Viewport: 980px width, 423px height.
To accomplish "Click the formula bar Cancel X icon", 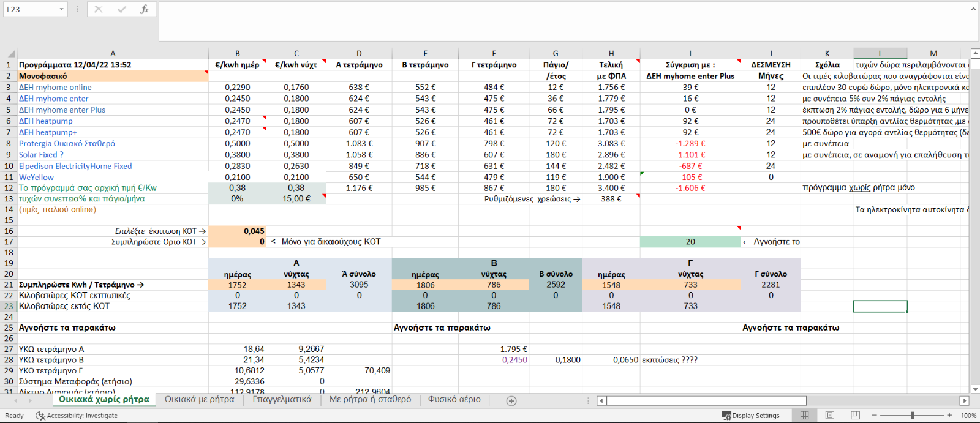I will [99, 9].
